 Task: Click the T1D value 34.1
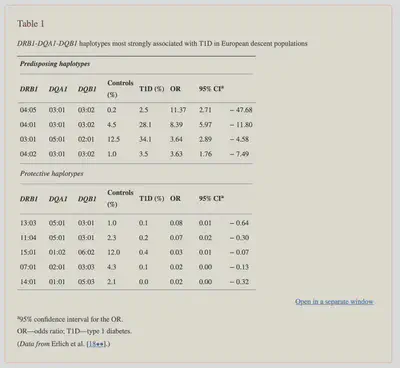145,139
